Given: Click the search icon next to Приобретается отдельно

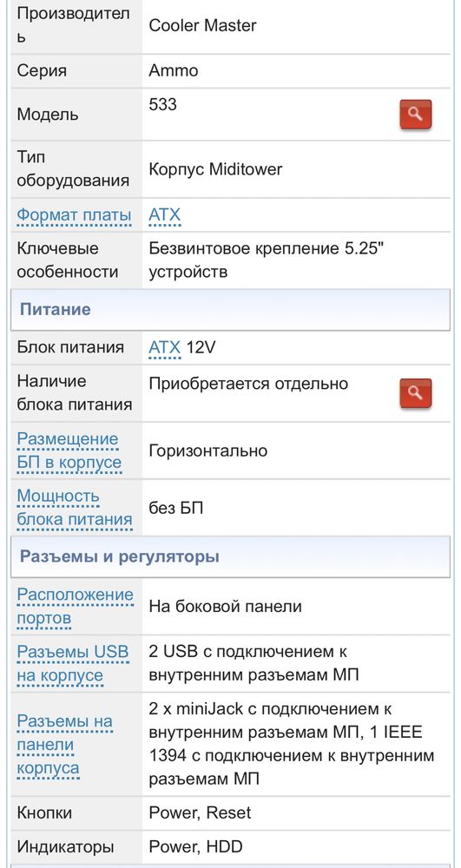Looking at the screenshot, I should tap(416, 393).
